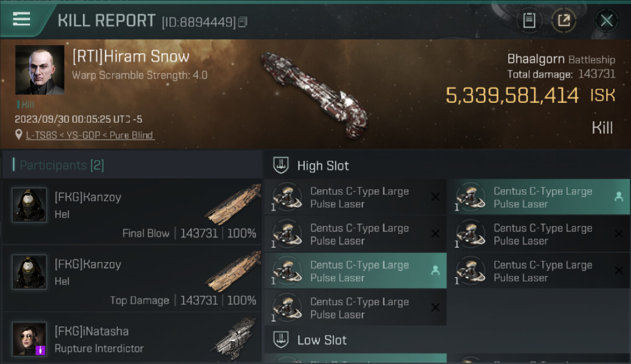View Hiram Snow's character portrait
Screen dimensions: 631x364
click(40, 70)
